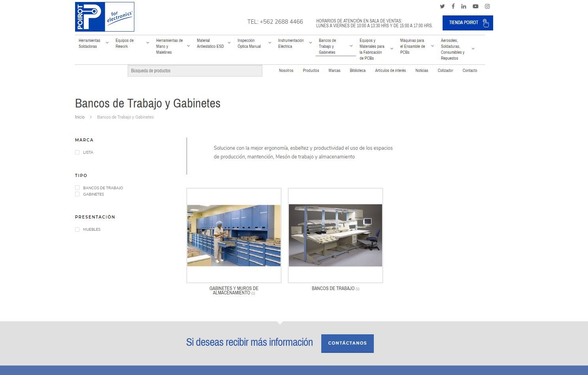Open the Cotizador menu item

point(445,71)
